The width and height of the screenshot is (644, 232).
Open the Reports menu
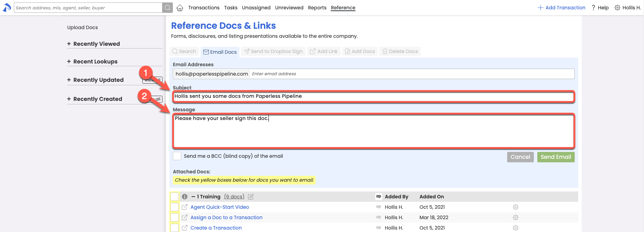[x=317, y=8]
